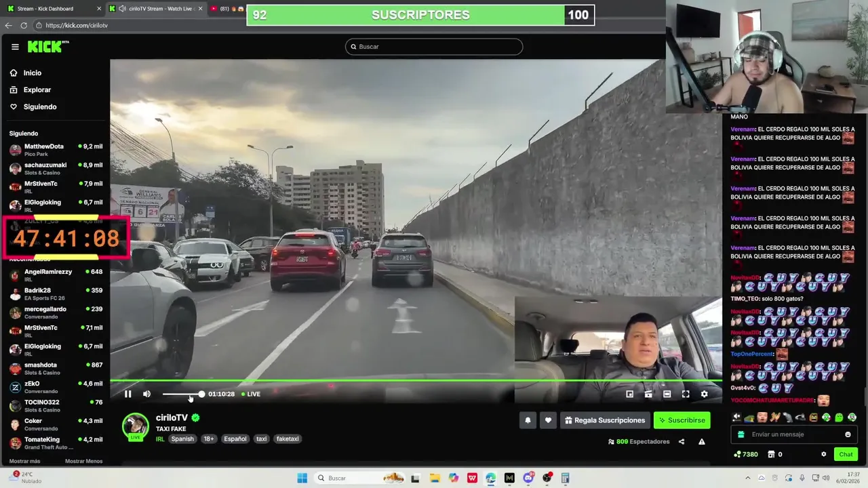Share the stream via share icon
The height and width of the screenshot is (488, 868).
click(682, 441)
